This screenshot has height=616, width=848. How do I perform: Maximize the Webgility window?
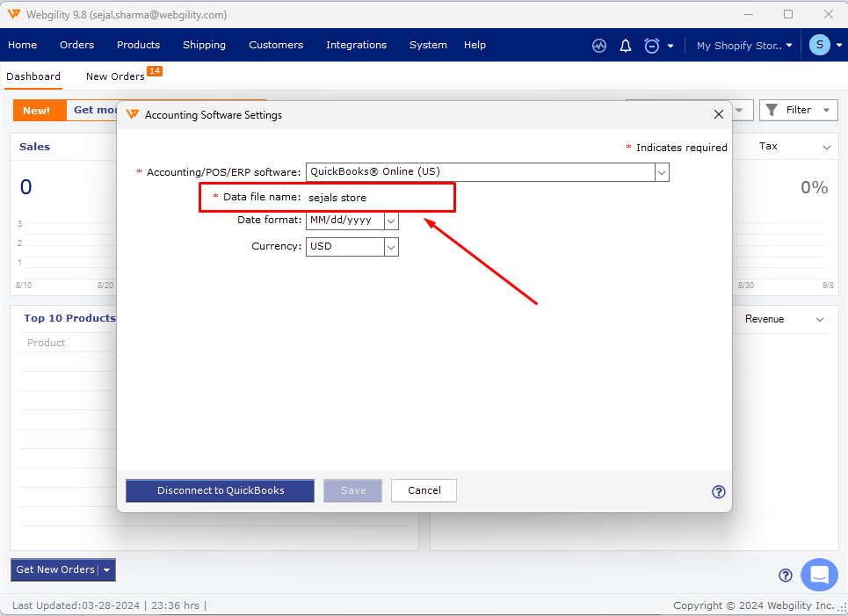tap(788, 14)
